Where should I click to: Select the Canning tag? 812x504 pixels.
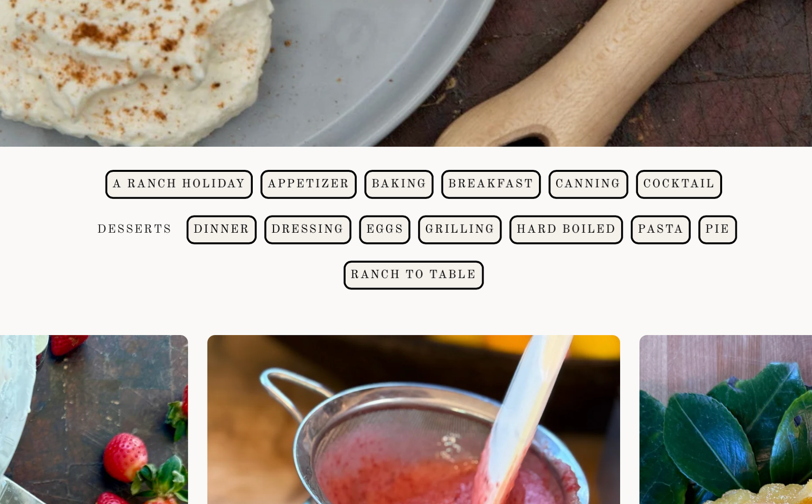click(588, 184)
